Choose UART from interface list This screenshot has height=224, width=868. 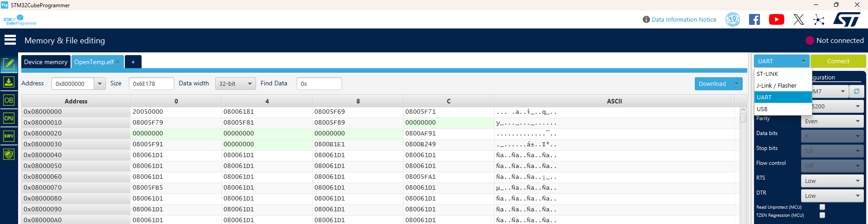point(783,97)
